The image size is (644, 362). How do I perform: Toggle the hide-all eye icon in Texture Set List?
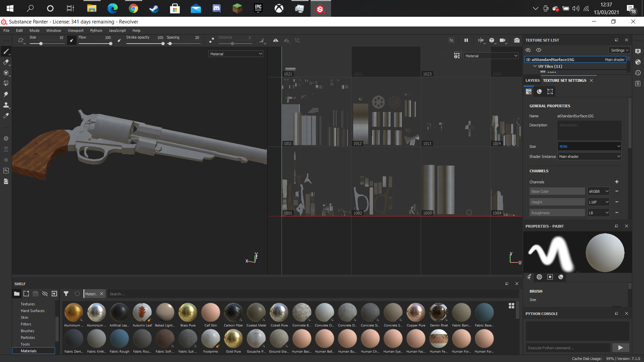tap(528, 50)
